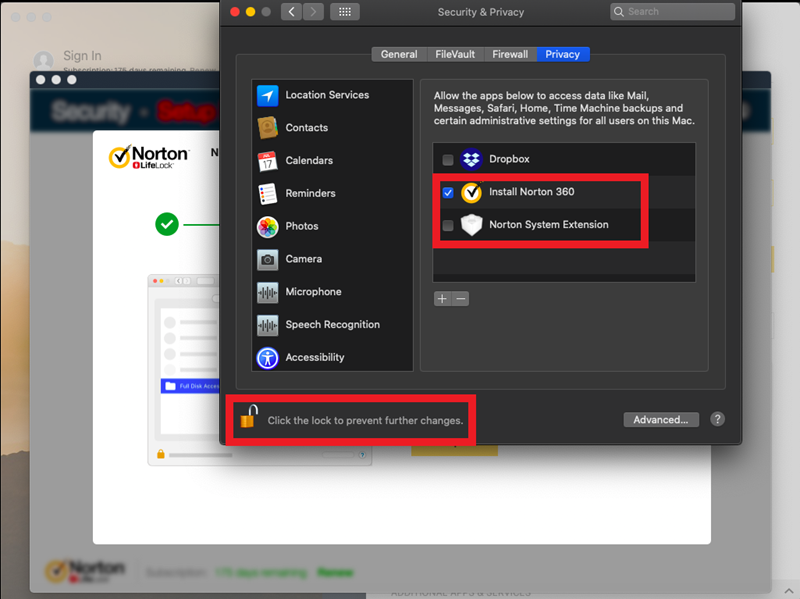Select the Speech Recognition icon
Screen dimensions: 800x599
coord(267,325)
